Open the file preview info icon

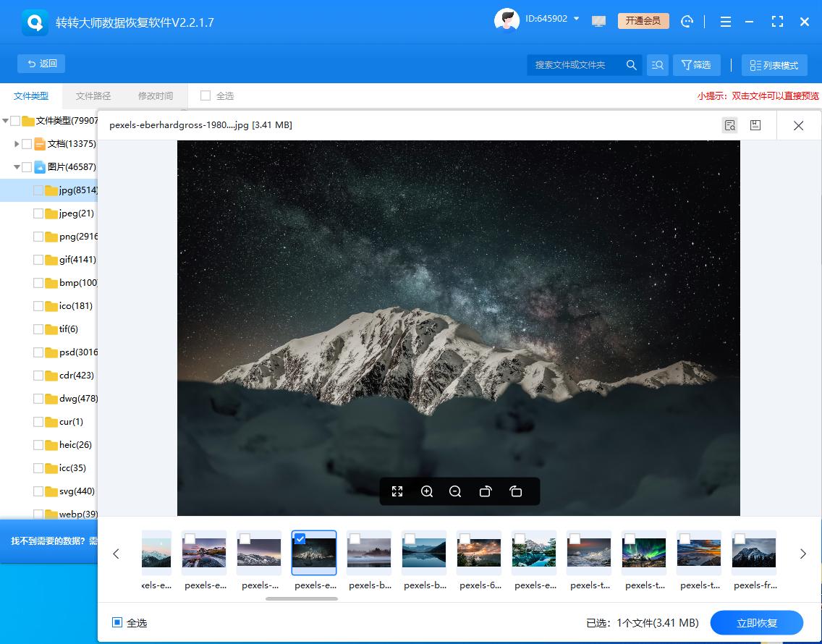729,124
